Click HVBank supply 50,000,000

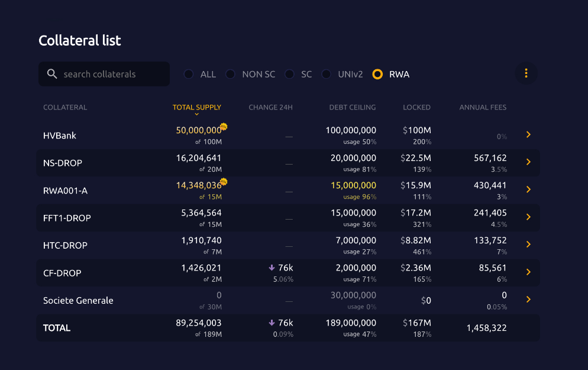point(199,130)
